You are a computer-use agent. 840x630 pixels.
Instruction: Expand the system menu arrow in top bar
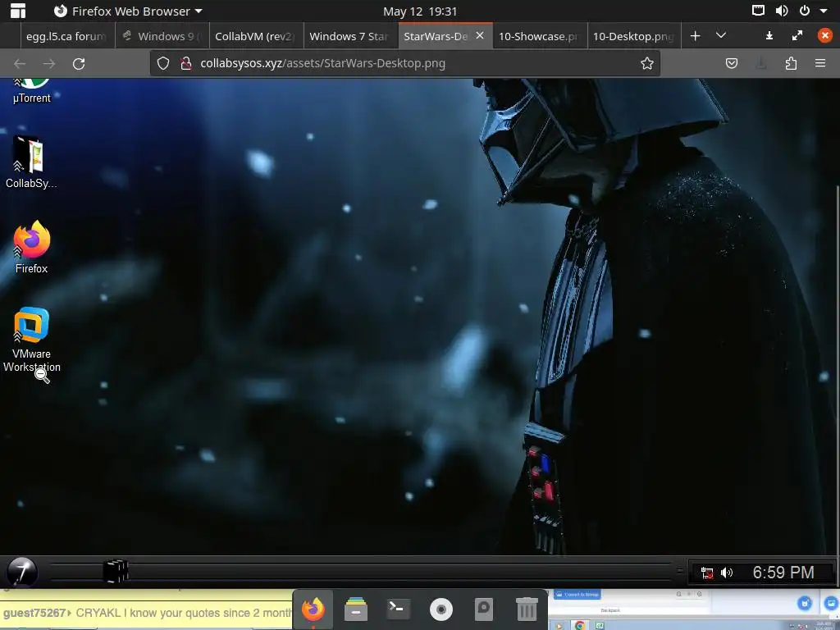click(x=824, y=11)
